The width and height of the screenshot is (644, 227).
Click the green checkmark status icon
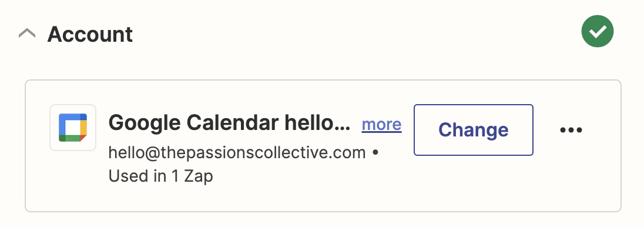(597, 31)
